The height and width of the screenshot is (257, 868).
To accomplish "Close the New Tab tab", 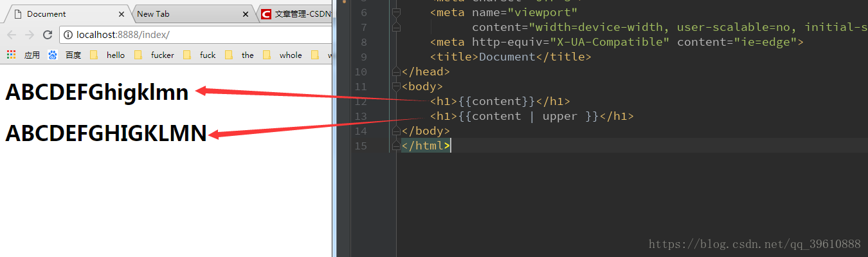I will click(245, 14).
